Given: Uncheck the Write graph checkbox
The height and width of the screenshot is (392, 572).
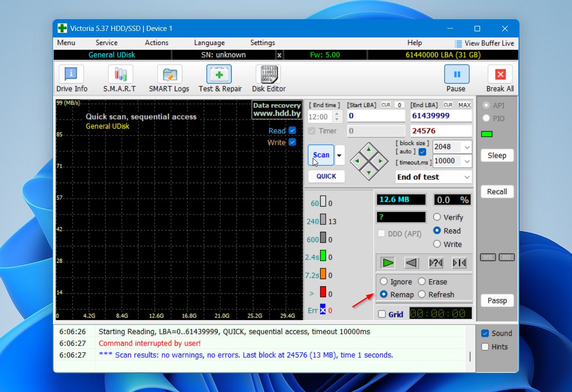Looking at the screenshot, I should [293, 142].
